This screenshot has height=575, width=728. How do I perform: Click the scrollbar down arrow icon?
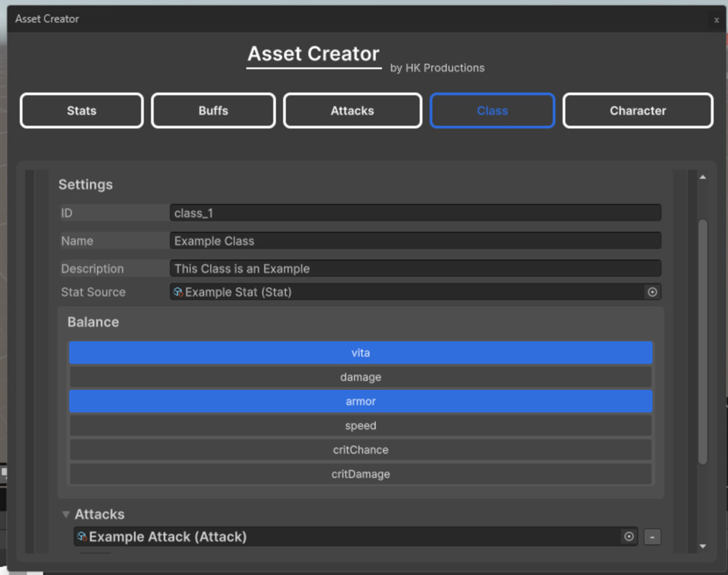point(702,545)
